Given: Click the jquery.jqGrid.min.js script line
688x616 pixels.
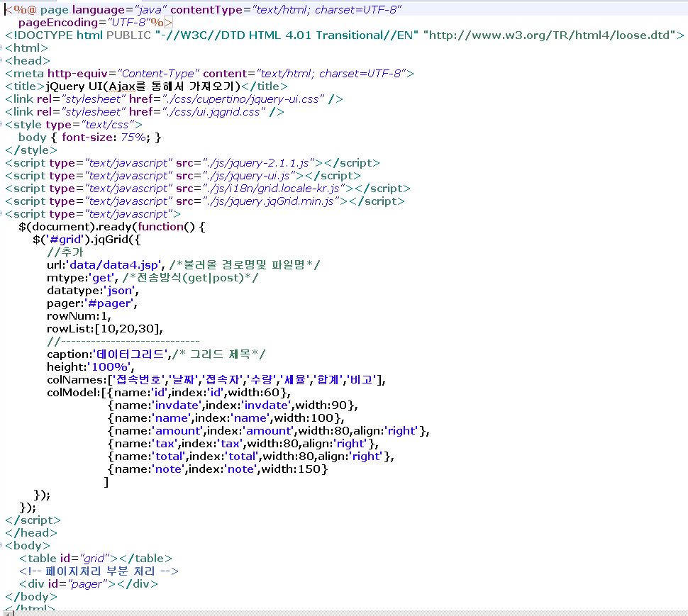Looking at the screenshot, I should (204, 201).
